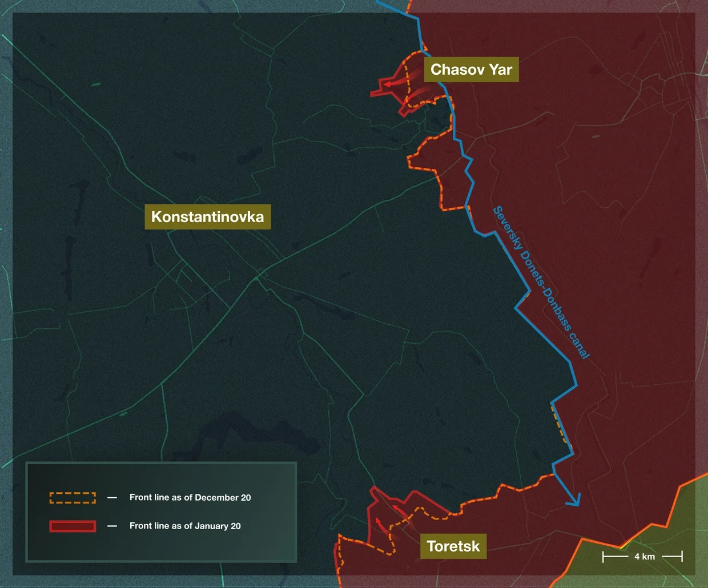Click the Seversky Donets-Donbass canal label

pyautogui.click(x=540, y=283)
